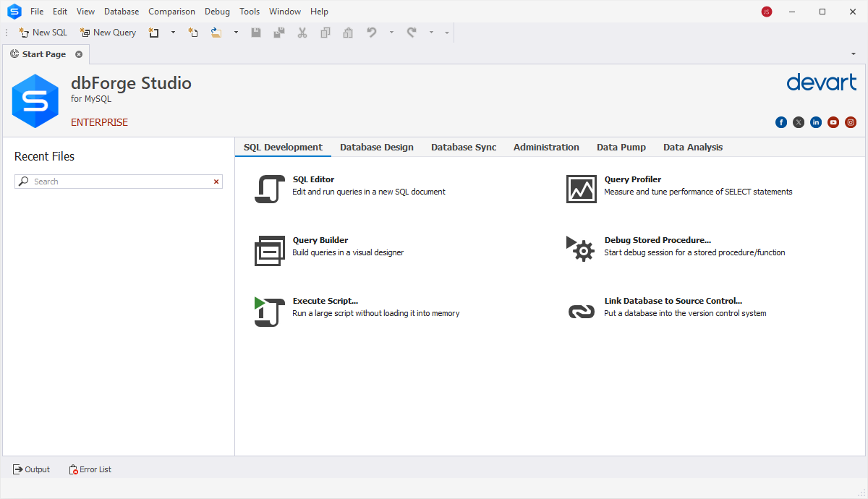Click the Cut scissors icon
This screenshot has height=499, width=868.
[x=302, y=33]
